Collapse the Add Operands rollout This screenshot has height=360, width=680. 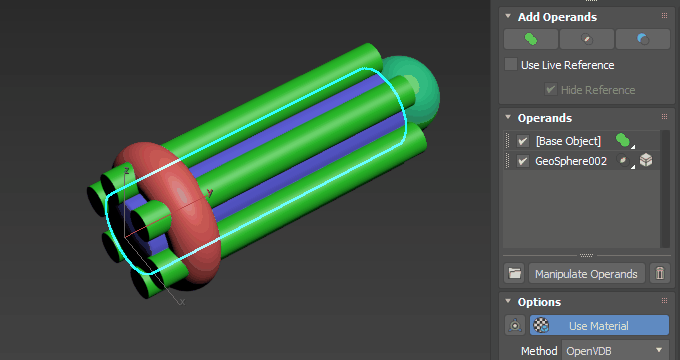tap(508, 16)
